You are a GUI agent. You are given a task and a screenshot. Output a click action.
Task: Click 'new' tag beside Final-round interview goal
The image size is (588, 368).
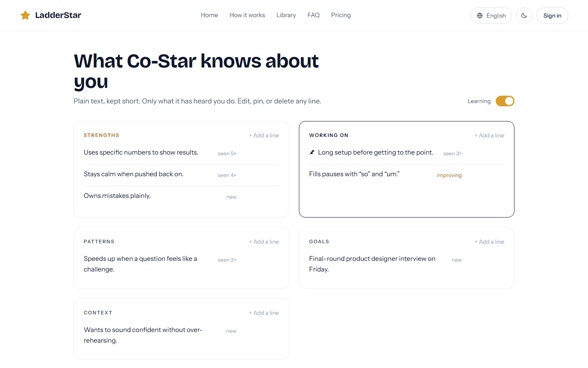pos(457,260)
